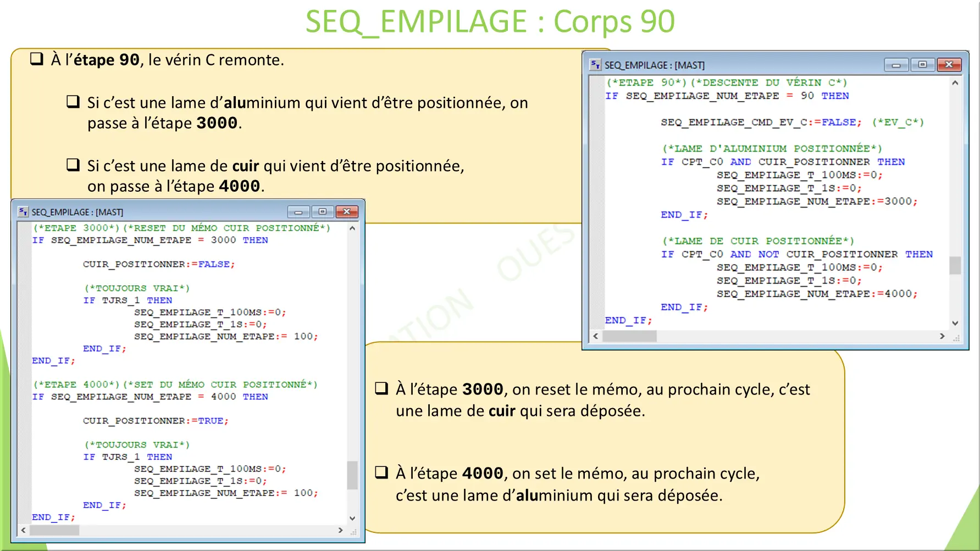The height and width of the screenshot is (551, 980).
Task: Click the resize grip of the left code window
Action: point(354,531)
